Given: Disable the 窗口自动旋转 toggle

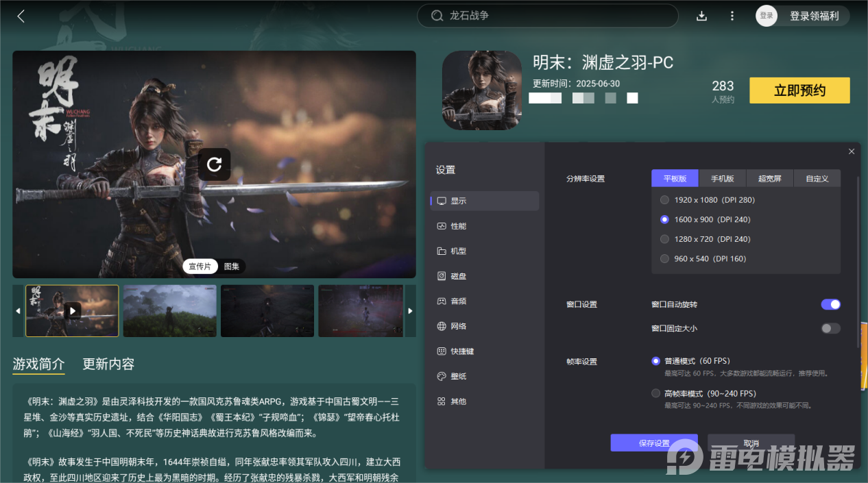Looking at the screenshot, I should point(830,304).
